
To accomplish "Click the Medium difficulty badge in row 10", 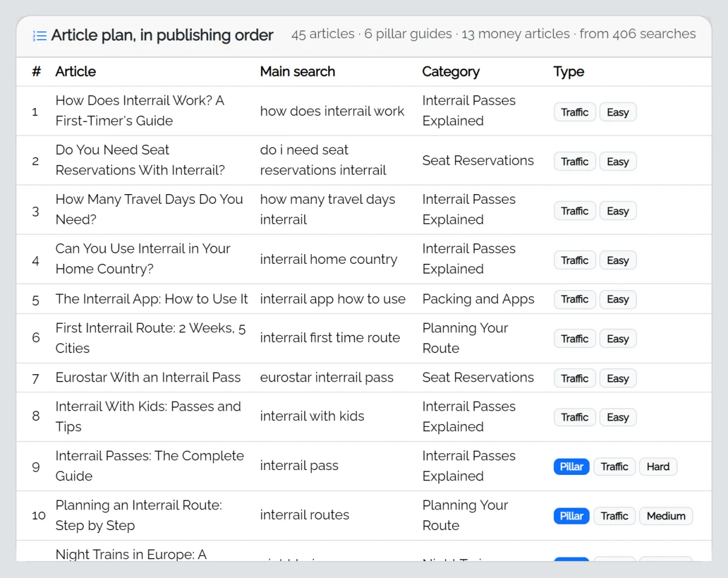I will 666,516.
